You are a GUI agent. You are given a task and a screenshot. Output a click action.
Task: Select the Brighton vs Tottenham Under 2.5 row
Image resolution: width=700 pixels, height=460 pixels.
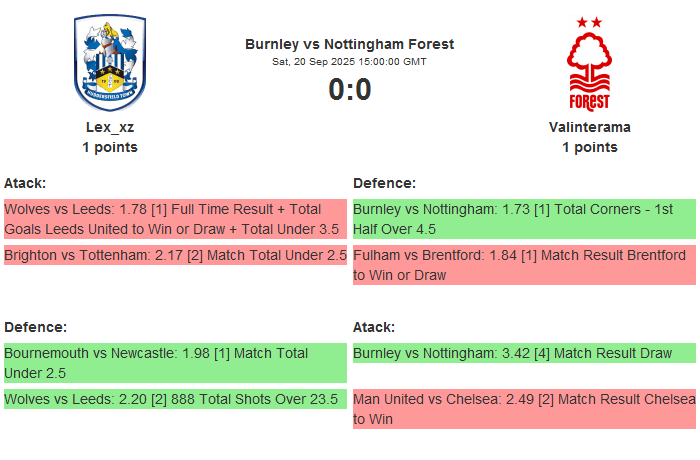coord(174,256)
